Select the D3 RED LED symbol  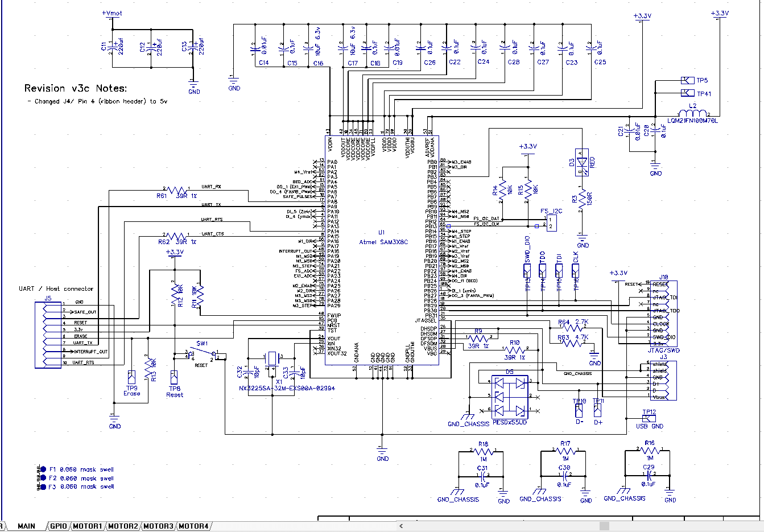(x=581, y=162)
